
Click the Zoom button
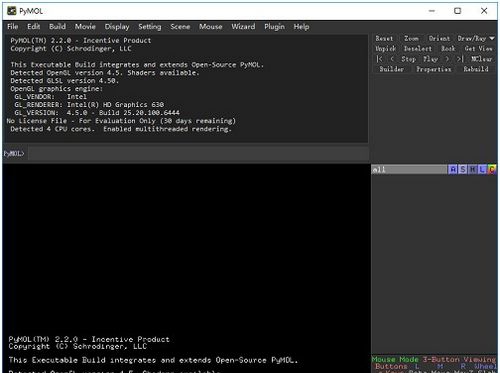point(411,39)
